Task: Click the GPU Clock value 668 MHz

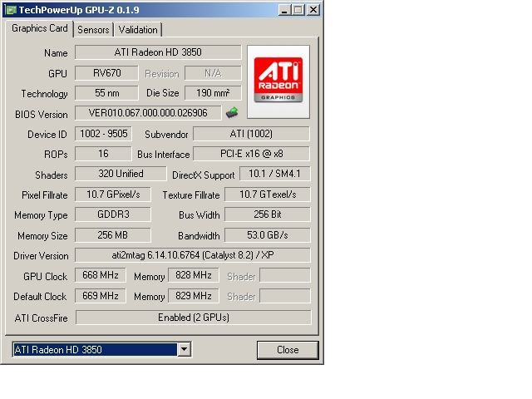Action: tap(100, 275)
